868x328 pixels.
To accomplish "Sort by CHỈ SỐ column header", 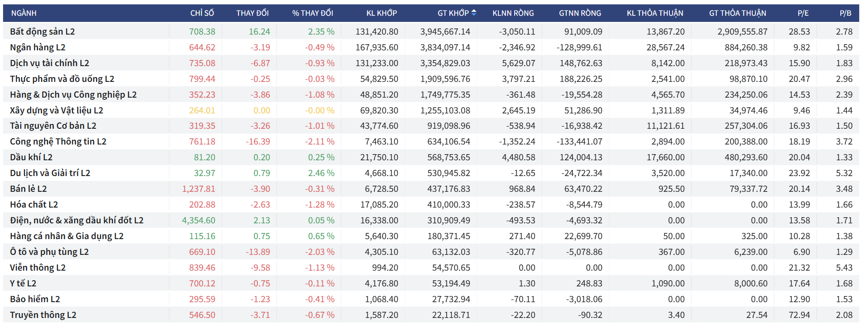I will pyautogui.click(x=202, y=13).
